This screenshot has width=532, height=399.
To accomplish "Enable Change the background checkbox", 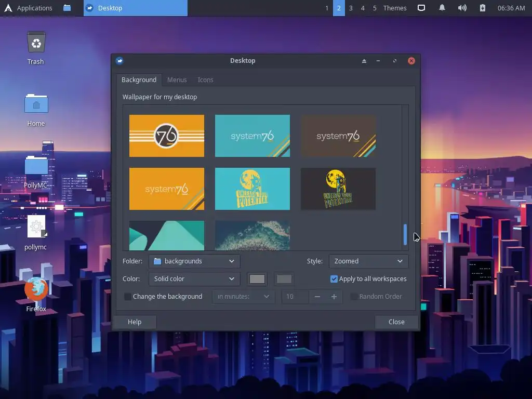I will click(x=128, y=297).
